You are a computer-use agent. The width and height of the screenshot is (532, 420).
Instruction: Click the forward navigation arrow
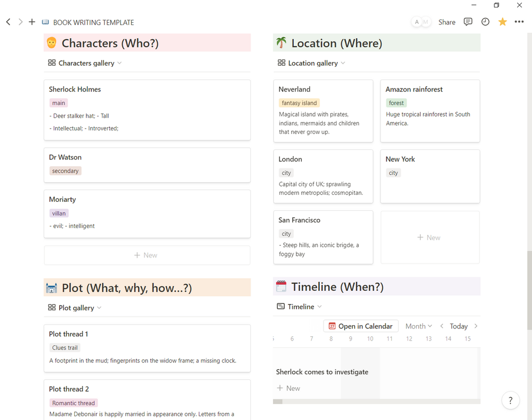point(20,22)
